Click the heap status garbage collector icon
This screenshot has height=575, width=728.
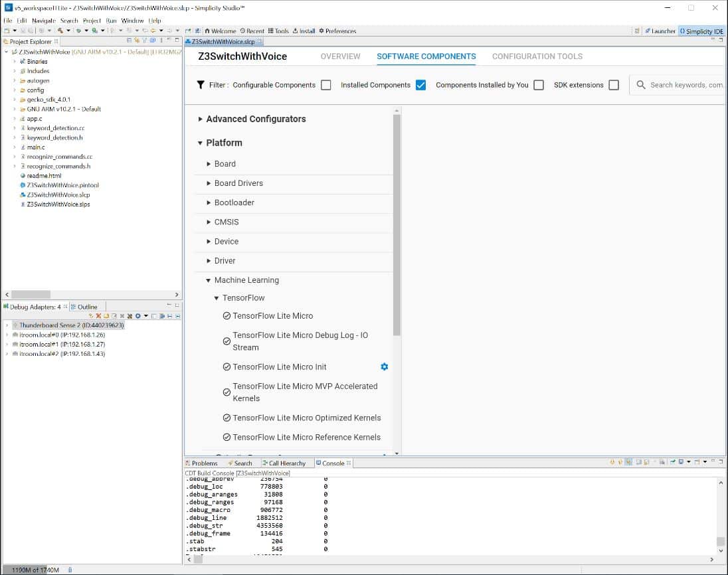click(x=70, y=570)
